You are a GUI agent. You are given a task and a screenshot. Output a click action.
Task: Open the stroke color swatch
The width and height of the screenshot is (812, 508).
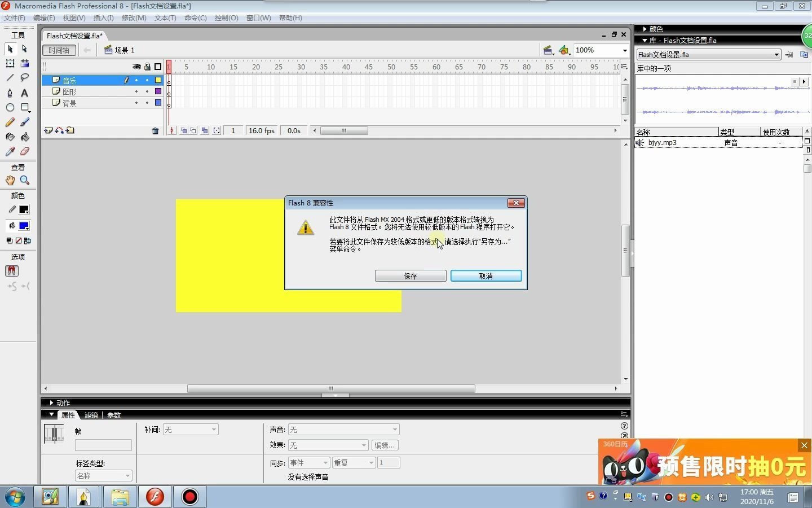click(24, 209)
